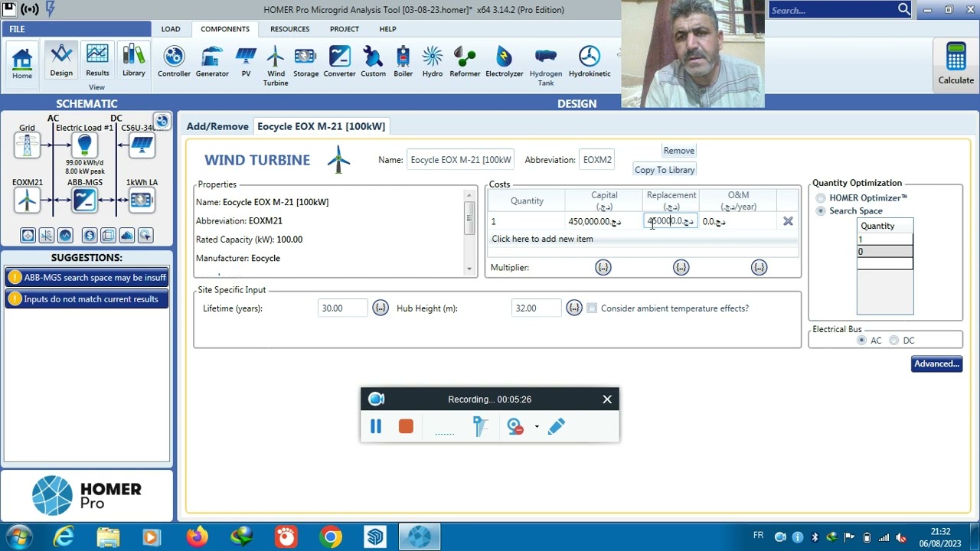Open the recorder's webcam options dropdown arrow

coord(537,427)
